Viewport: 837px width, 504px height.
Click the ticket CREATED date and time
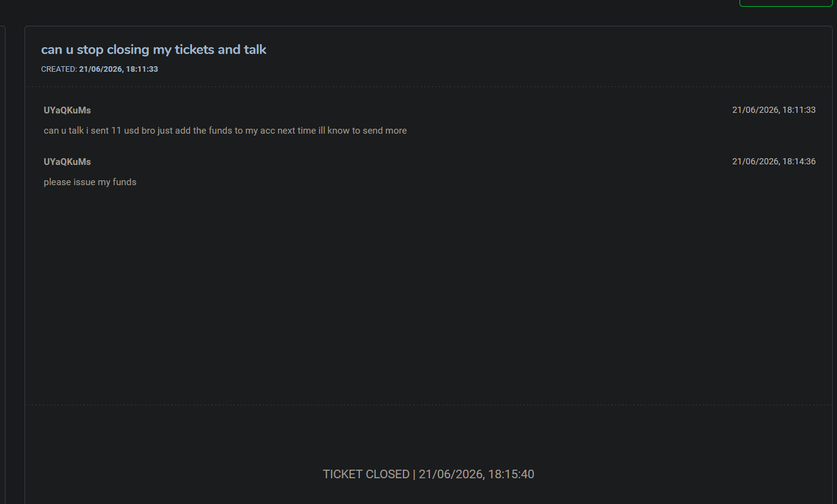99,69
